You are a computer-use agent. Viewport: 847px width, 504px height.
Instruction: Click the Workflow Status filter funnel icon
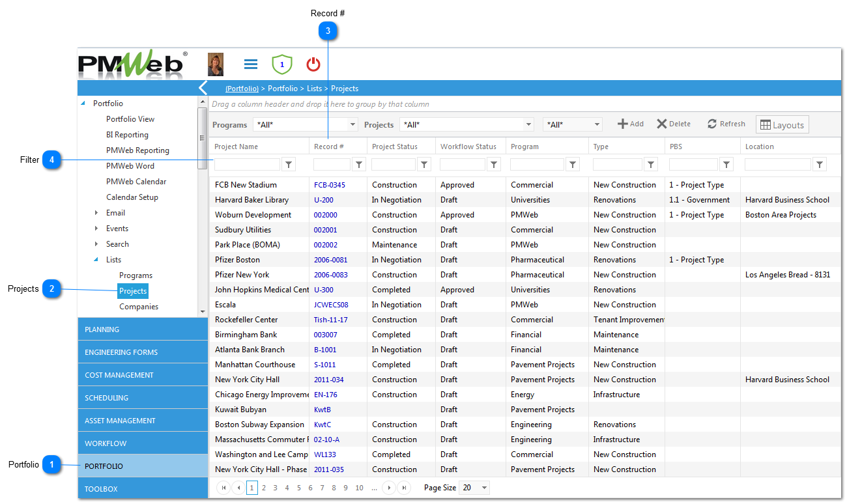click(x=495, y=165)
